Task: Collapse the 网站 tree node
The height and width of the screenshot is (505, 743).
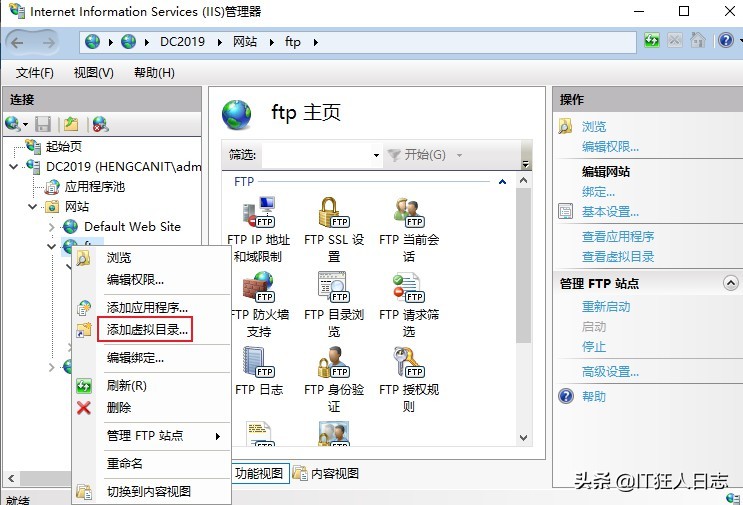Action: [32, 207]
